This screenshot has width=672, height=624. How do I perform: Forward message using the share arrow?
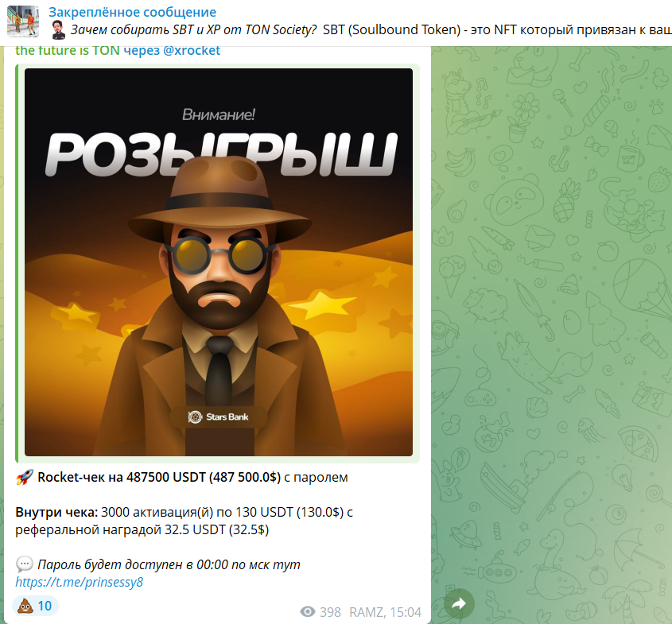pyautogui.click(x=459, y=603)
